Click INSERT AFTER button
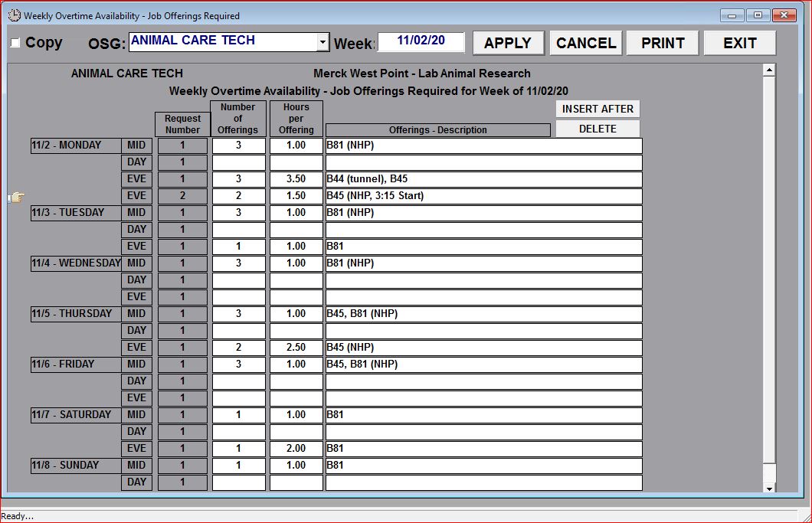This screenshot has height=523, width=812. point(598,110)
